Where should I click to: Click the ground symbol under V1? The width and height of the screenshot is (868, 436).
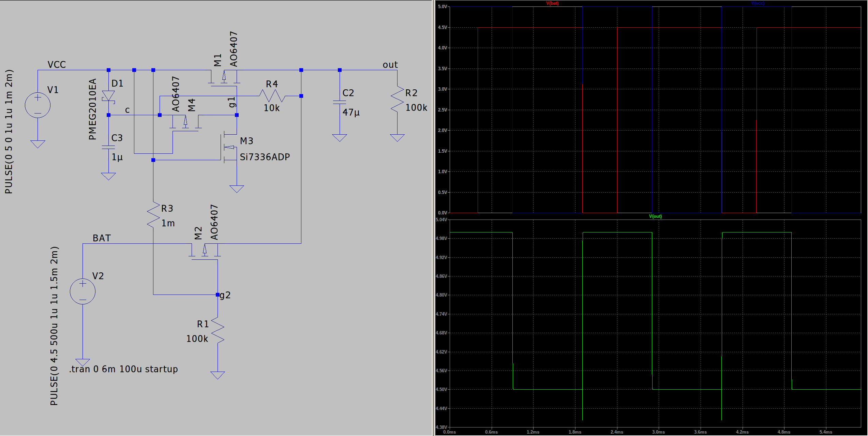(x=38, y=144)
